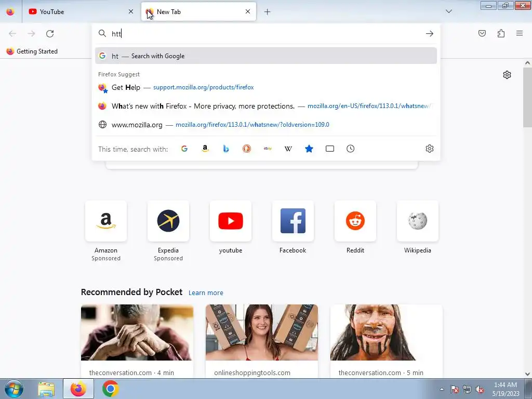This screenshot has height=399, width=532.
Task: Open the Firefox application menu
Action: click(520, 33)
